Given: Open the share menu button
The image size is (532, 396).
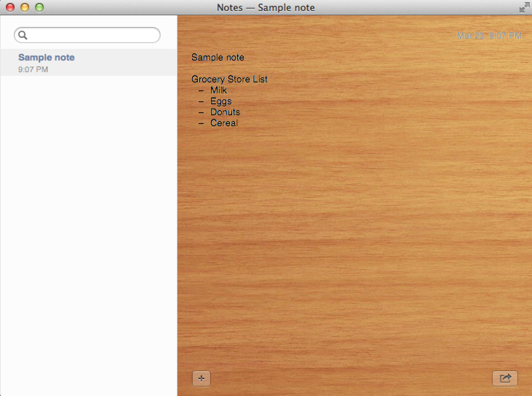Looking at the screenshot, I should pyautogui.click(x=505, y=378).
